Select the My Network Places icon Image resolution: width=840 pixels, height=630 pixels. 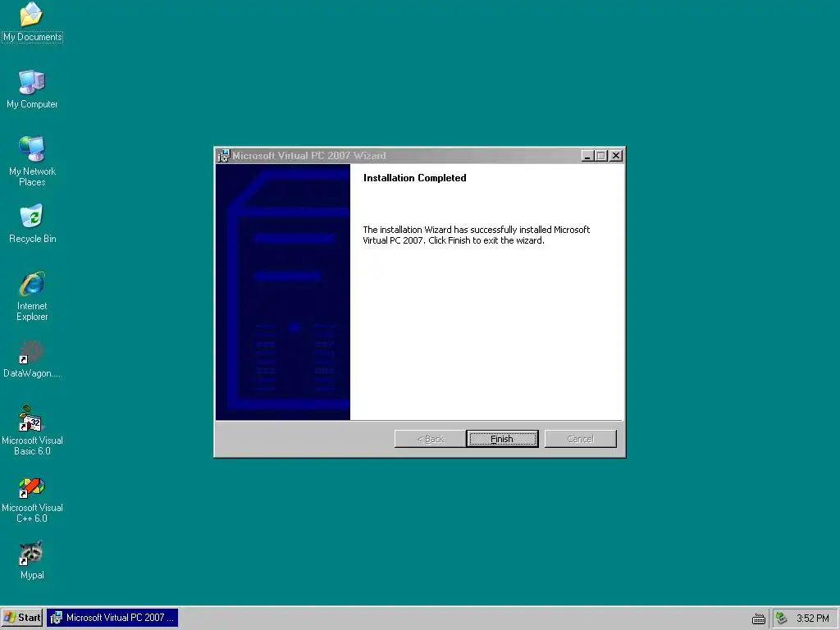pyautogui.click(x=32, y=161)
